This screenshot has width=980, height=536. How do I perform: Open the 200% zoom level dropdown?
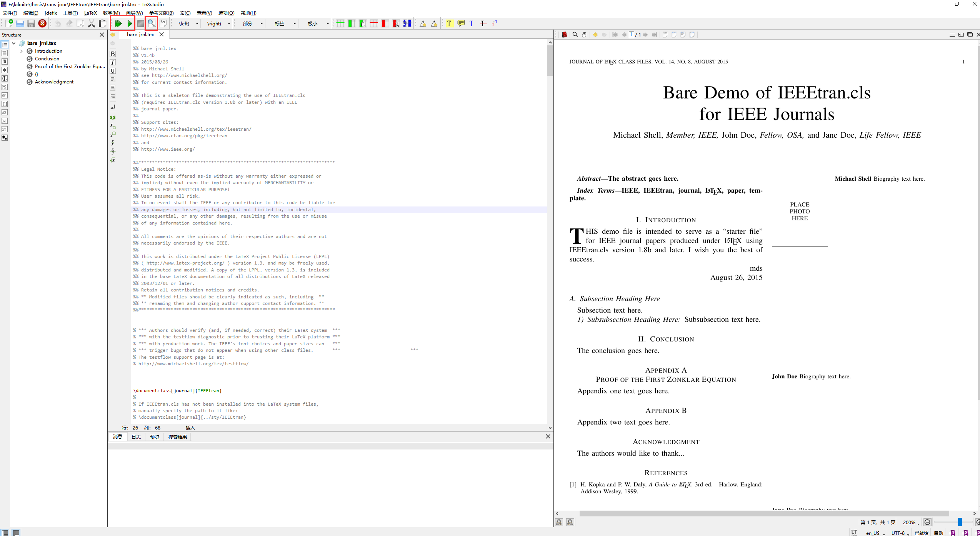911,522
